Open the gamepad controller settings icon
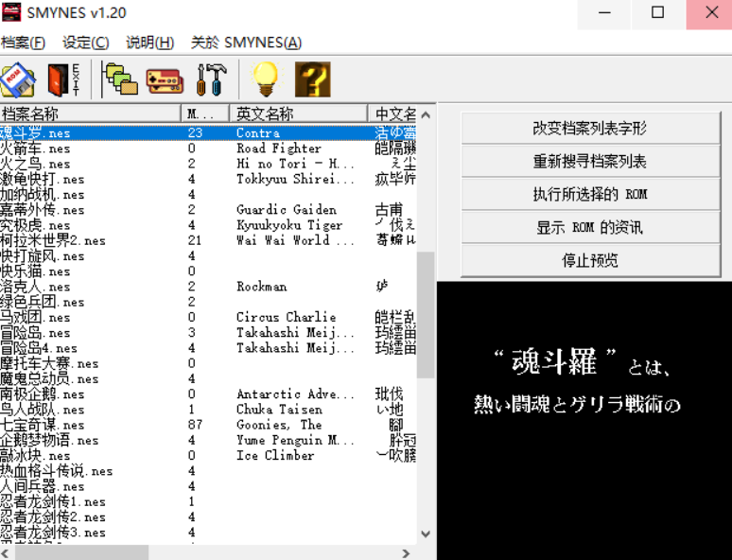Image resolution: width=732 pixels, height=560 pixels. (x=165, y=80)
